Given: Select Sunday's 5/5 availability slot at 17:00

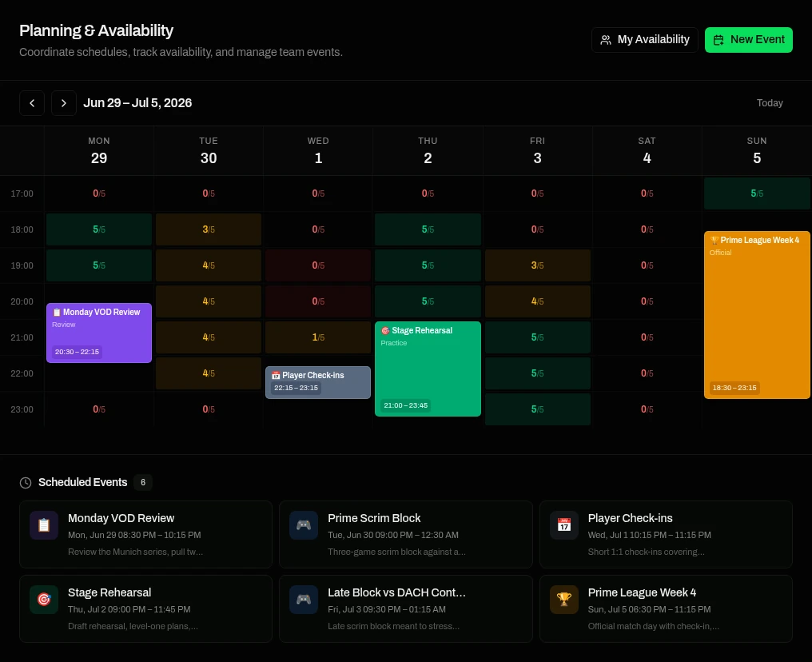Looking at the screenshot, I should tap(757, 193).
